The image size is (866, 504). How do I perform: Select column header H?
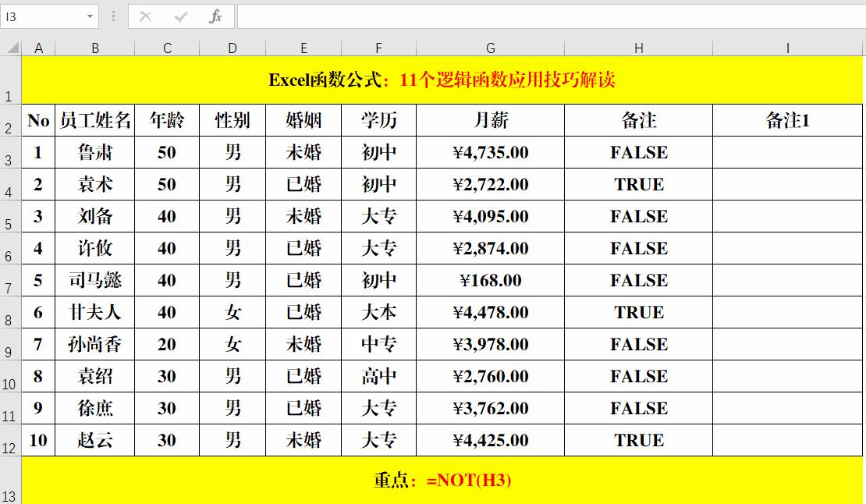coord(638,47)
